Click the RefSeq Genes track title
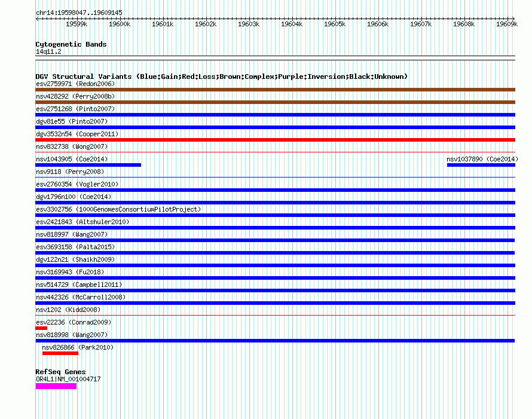 (60, 372)
